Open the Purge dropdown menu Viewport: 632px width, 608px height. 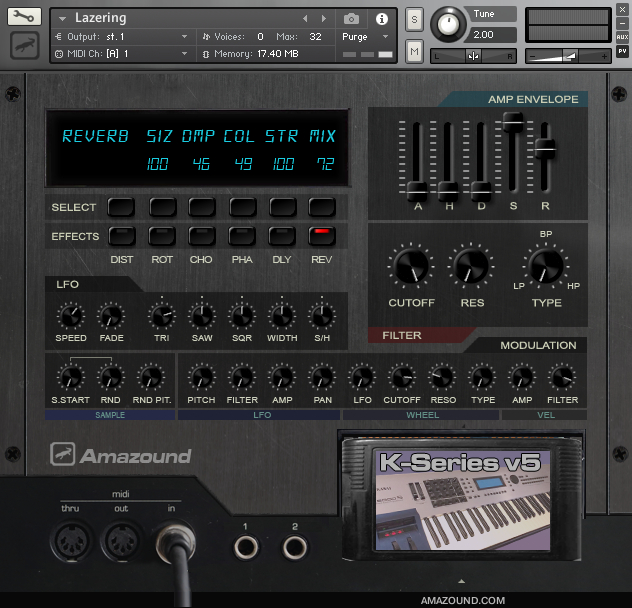coord(365,37)
